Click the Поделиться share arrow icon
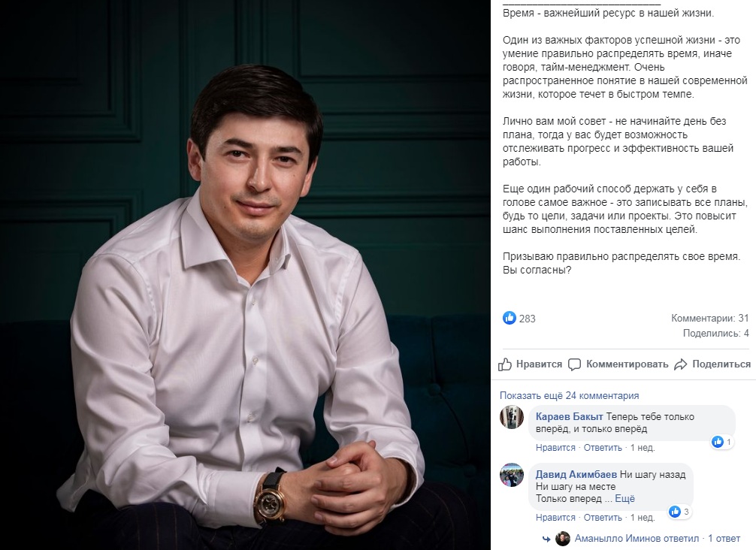The image size is (756, 550). coord(680,364)
